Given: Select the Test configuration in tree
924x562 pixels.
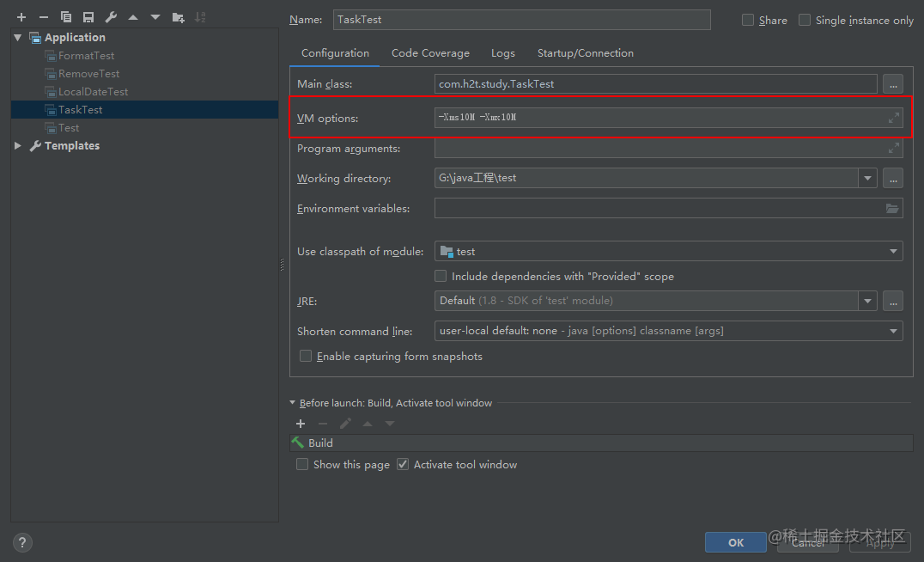Looking at the screenshot, I should pos(69,128).
